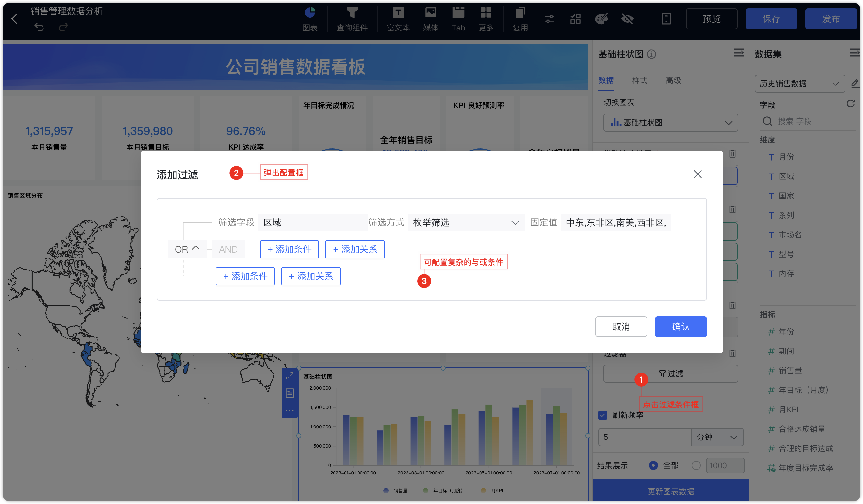Close the 添加过滤 dialog

coord(698,174)
